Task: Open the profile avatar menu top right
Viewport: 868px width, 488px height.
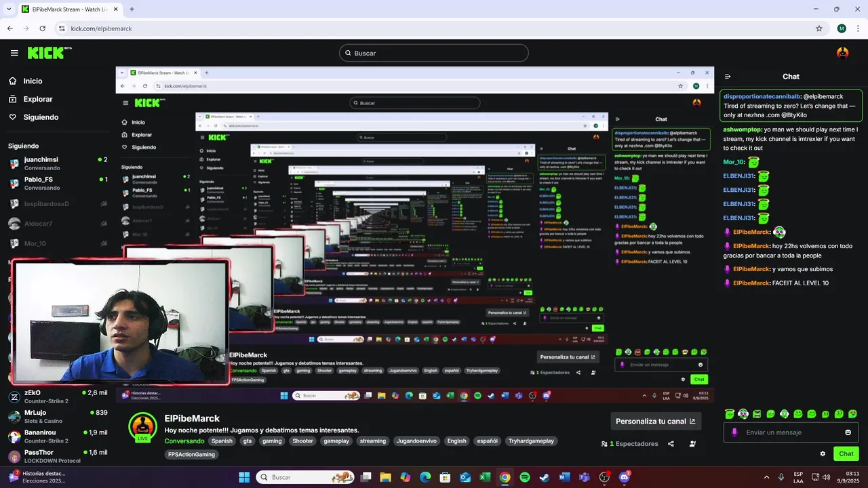Action: pos(842,53)
